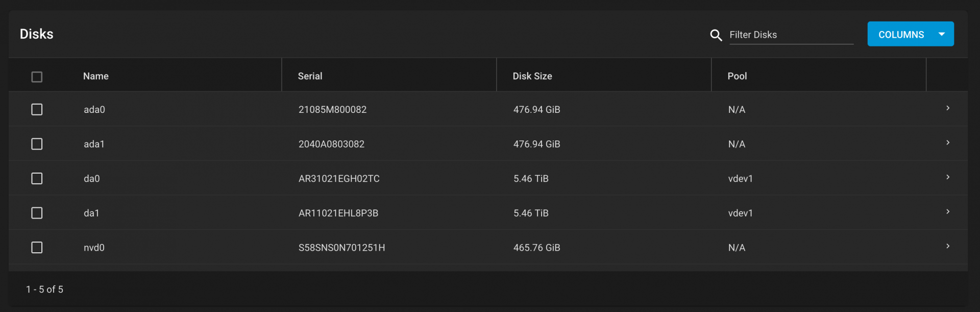
Task: Select serial 2040A0803082
Action: [331, 144]
